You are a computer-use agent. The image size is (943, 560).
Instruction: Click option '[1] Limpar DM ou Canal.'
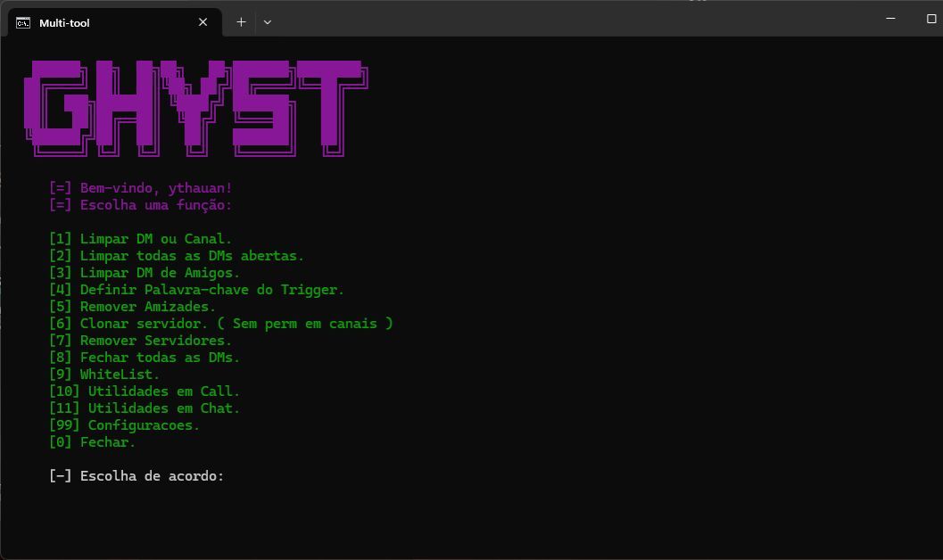pos(141,239)
